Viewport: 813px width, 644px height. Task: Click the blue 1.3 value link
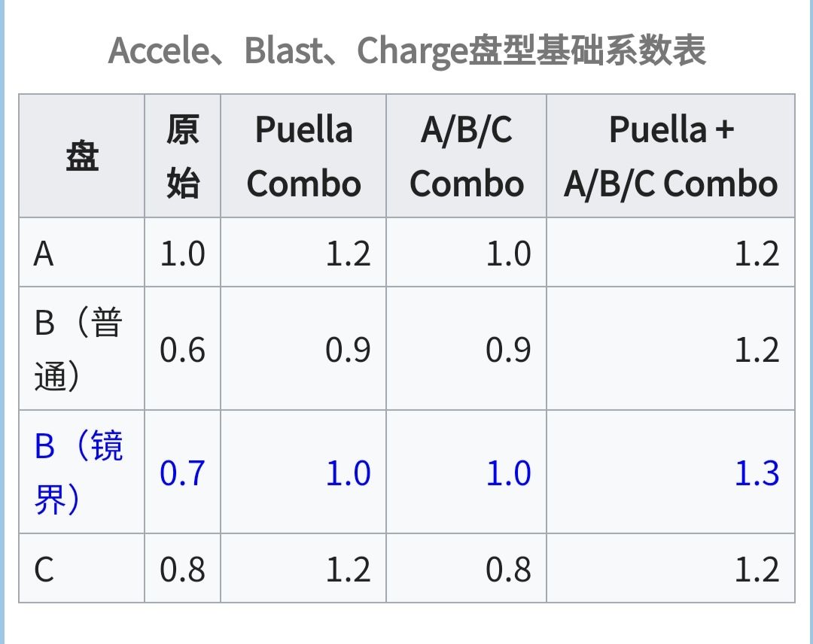(757, 473)
